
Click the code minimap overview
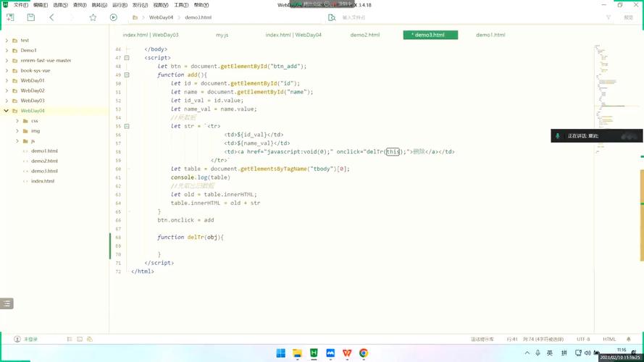pyautogui.click(x=610, y=98)
